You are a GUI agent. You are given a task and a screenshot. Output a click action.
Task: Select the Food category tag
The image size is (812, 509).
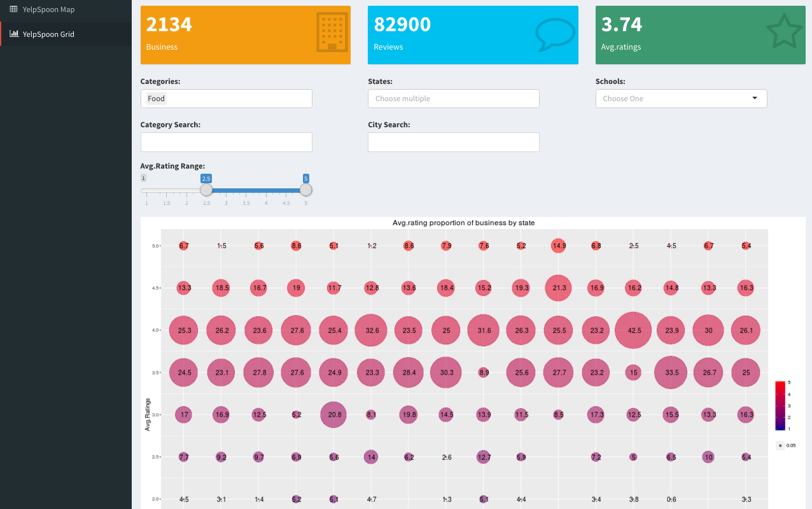156,99
